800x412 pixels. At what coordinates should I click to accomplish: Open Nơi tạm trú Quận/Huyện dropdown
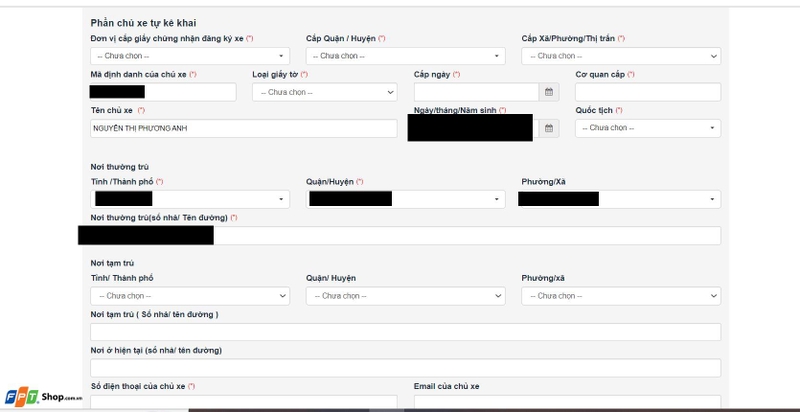pyautogui.click(x=406, y=296)
